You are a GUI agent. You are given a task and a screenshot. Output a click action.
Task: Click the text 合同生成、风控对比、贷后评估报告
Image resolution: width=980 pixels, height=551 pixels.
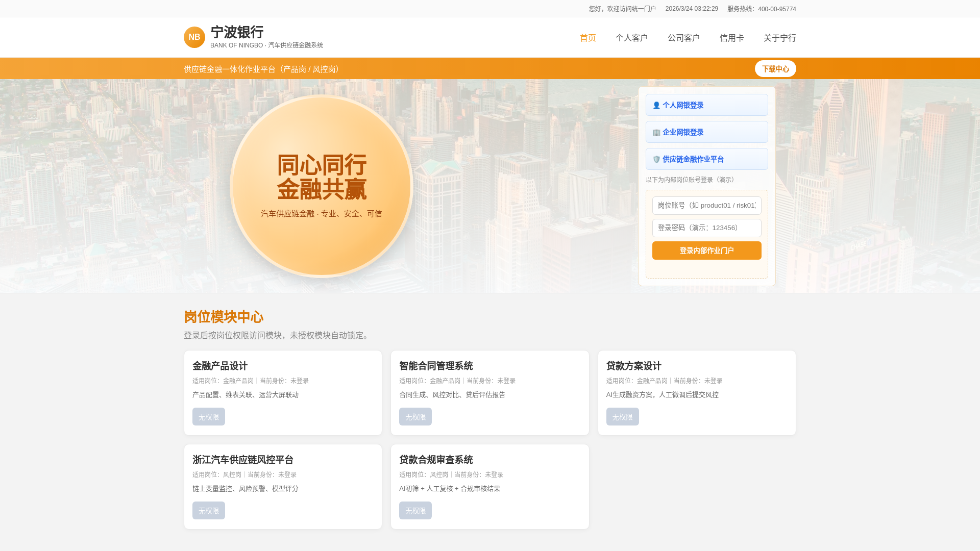452,395
